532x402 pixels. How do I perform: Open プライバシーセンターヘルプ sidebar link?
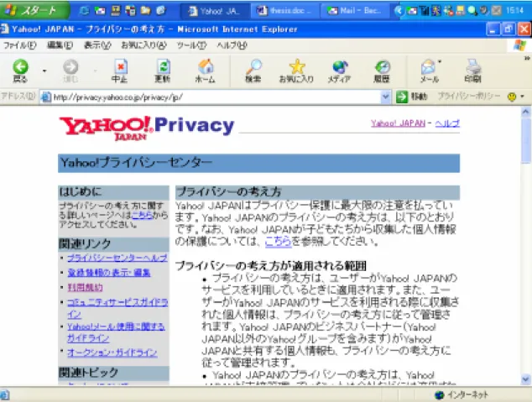117,258
